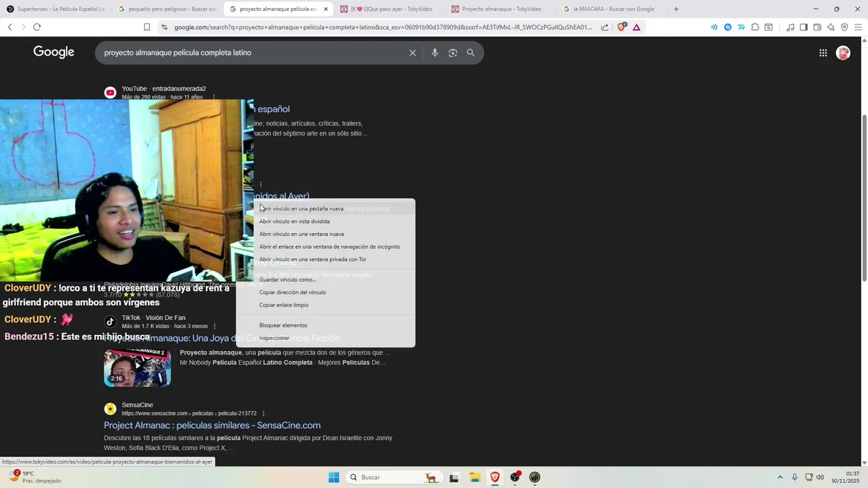Search by image with Google Lens icon
Viewport: 868px width, 488px height.
coord(453,53)
